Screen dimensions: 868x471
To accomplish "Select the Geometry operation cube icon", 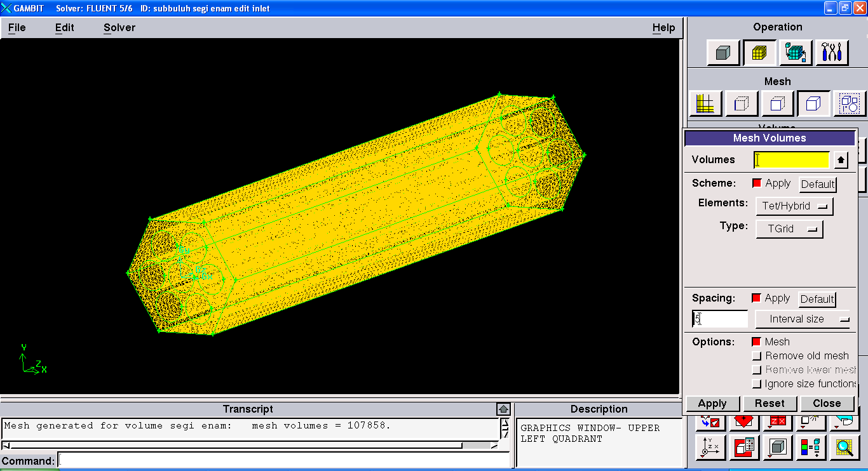I will click(x=723, y=53).
